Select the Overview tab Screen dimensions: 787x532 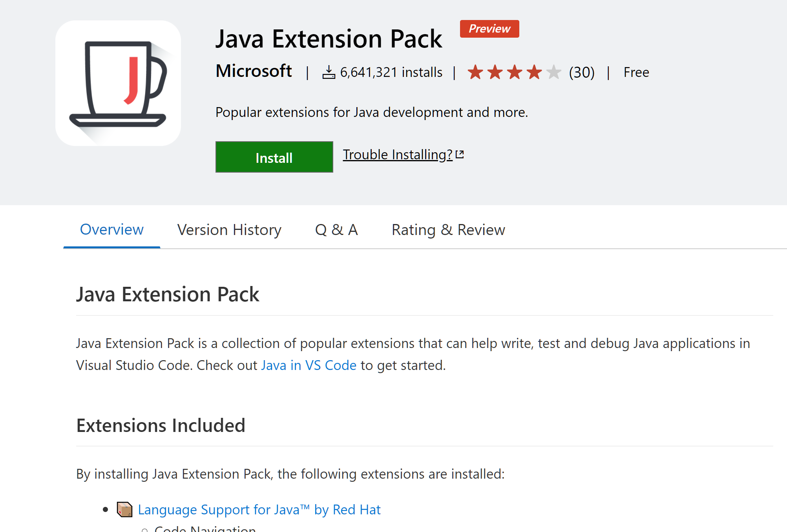pos(111,229)
